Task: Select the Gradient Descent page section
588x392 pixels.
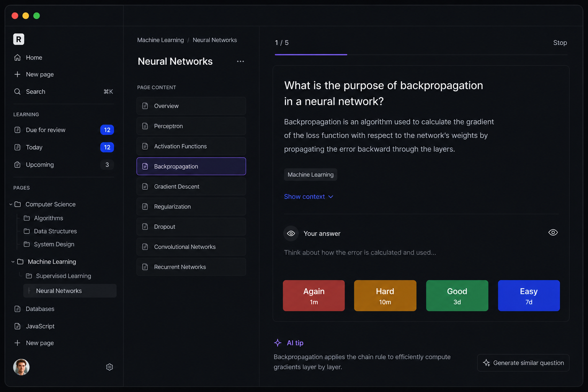Action: [x=191, y=186]
